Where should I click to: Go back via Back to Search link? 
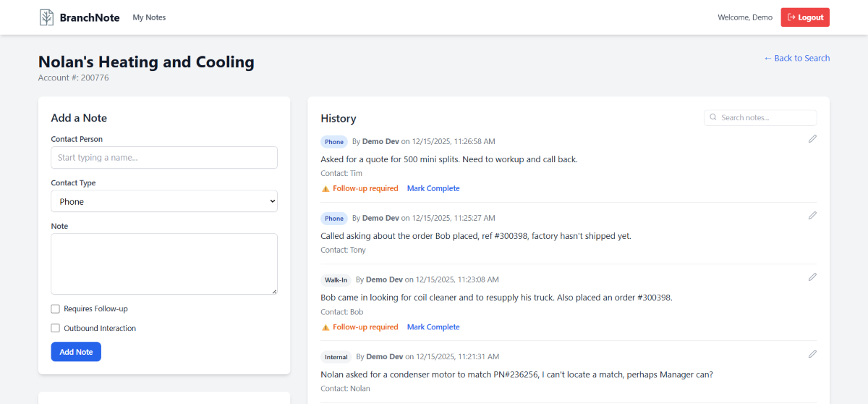pos(796,58)
